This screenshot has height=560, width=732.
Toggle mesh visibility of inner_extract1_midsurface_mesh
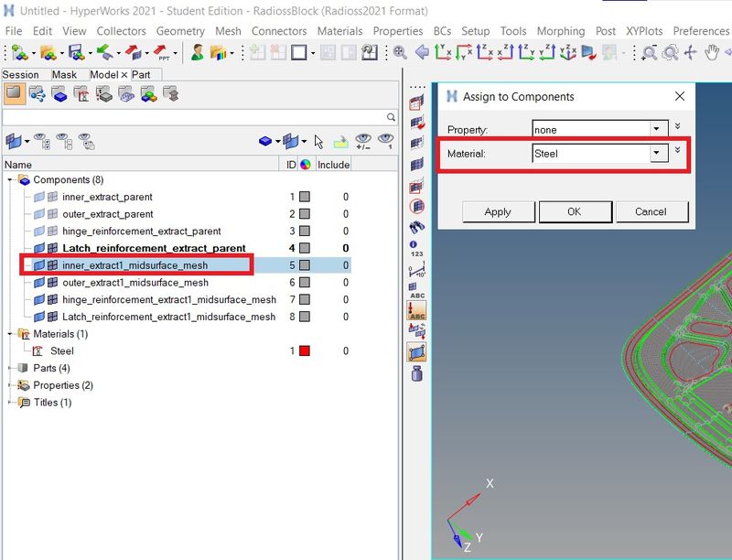tap(53, 265)
